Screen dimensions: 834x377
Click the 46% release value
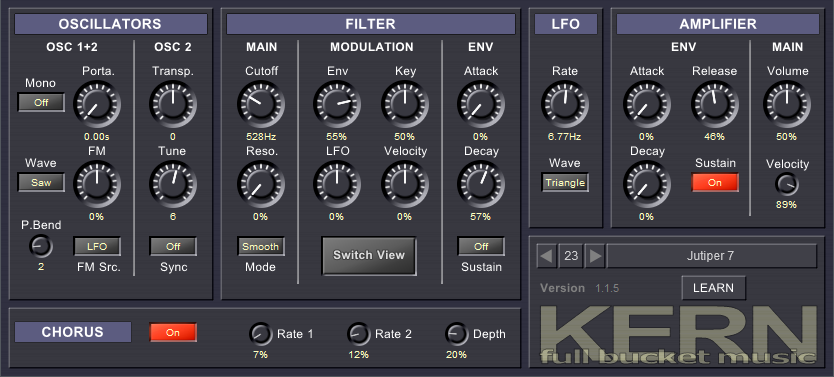click(x=714, y=137)
